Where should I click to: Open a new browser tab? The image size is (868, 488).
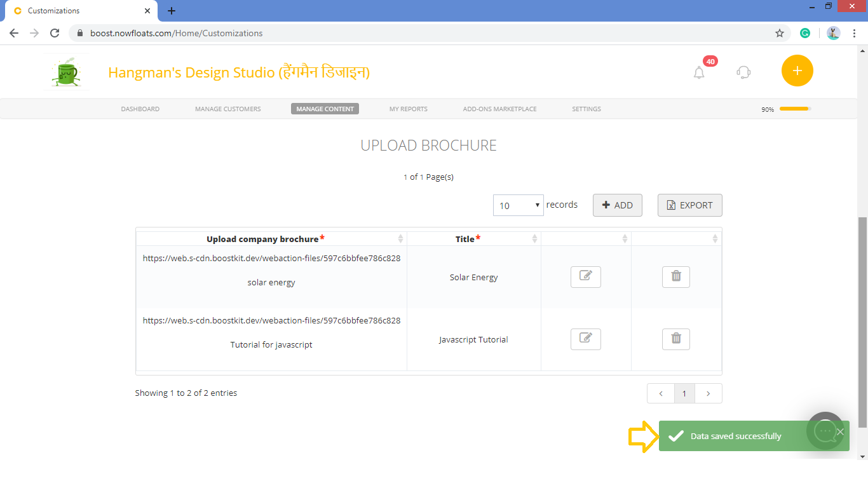(x=172, y=11)
